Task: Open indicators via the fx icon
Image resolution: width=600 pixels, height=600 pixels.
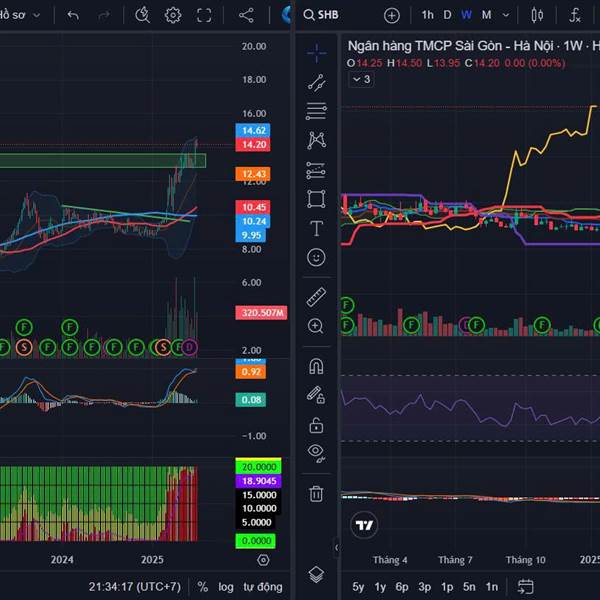Action: pyautogui.click(x=575, y=15)
